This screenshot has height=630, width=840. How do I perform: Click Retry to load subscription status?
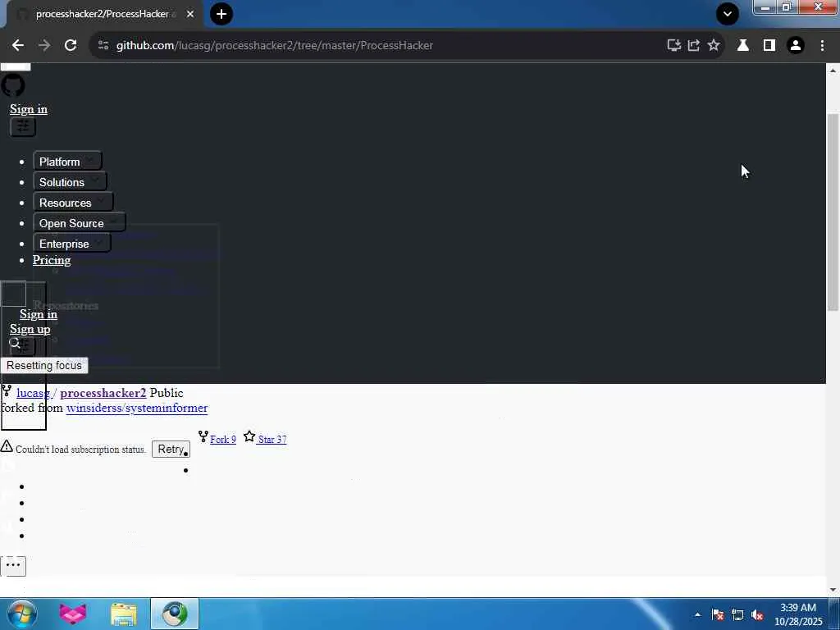coord(171,449)
